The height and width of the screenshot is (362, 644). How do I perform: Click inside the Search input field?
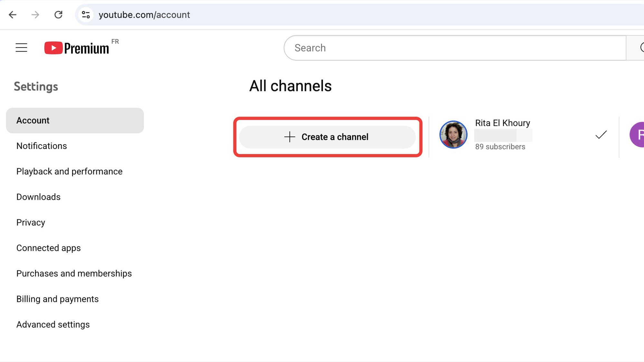pos(451,48)
